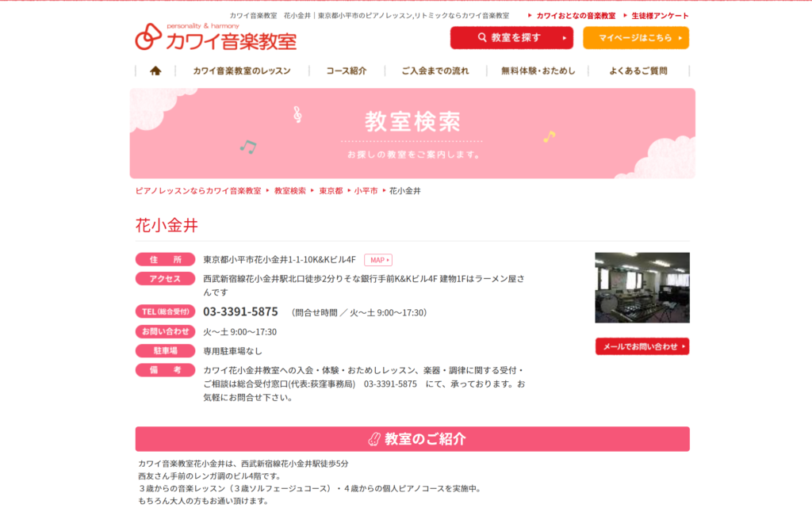This screenshot has width=812, height=508.
Task: Open 生徒様アンケート link
Action: [660, 16]
